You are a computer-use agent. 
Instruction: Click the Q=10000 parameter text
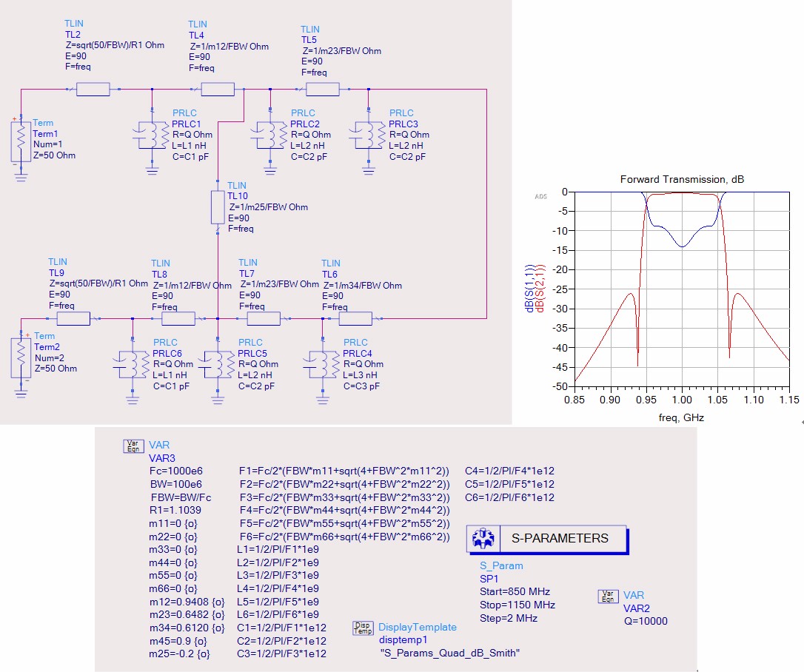646,621
